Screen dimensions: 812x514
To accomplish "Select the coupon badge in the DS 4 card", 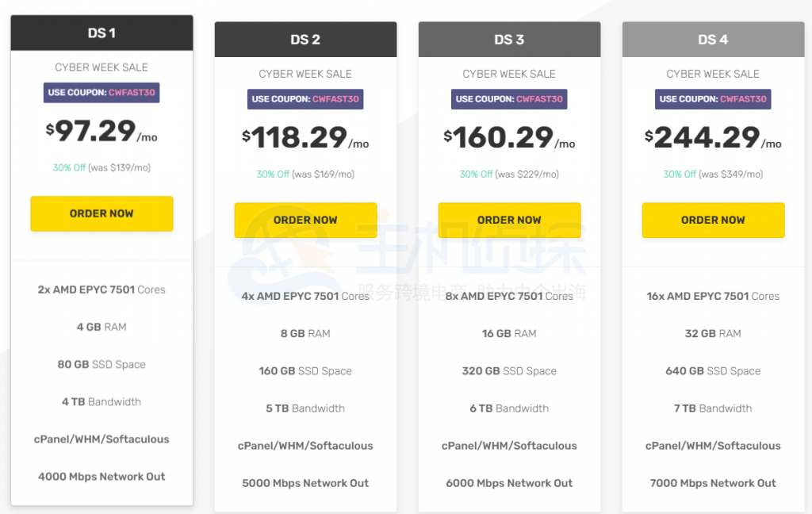I will coord(713,99).
